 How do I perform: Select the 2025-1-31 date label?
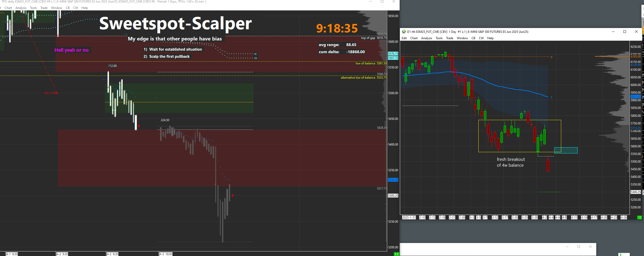pos(409,218)
